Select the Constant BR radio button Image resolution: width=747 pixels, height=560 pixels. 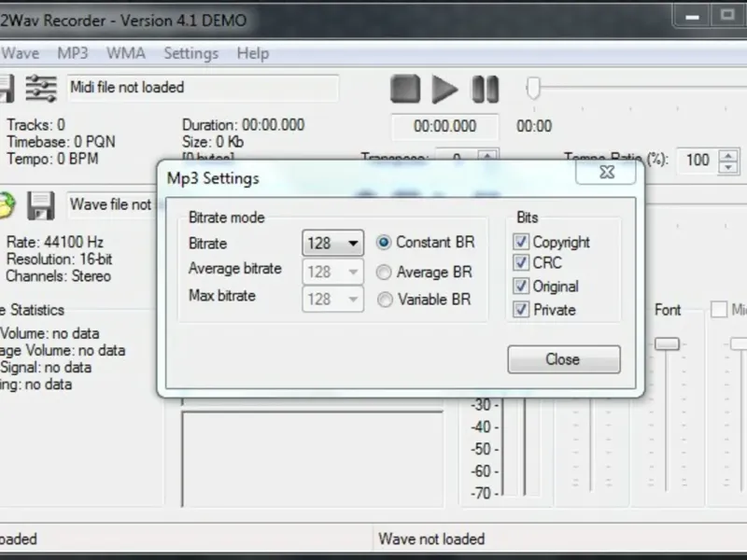click(x=384, y=243)
